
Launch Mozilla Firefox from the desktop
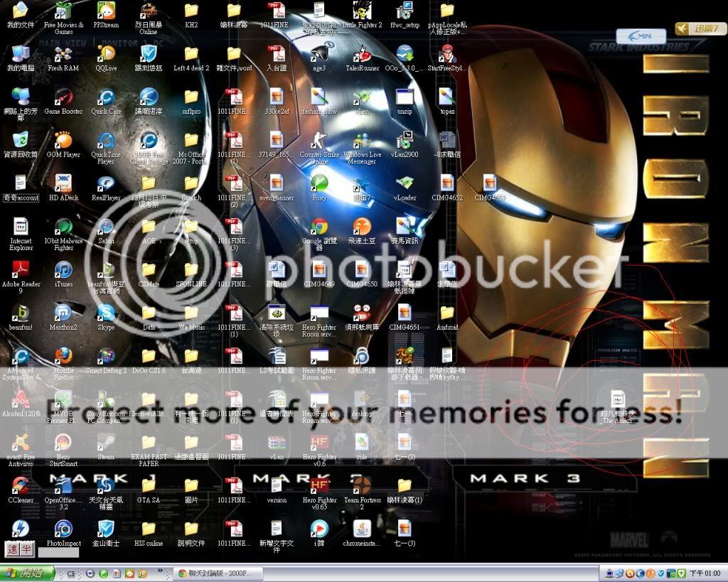click(63, 355)
